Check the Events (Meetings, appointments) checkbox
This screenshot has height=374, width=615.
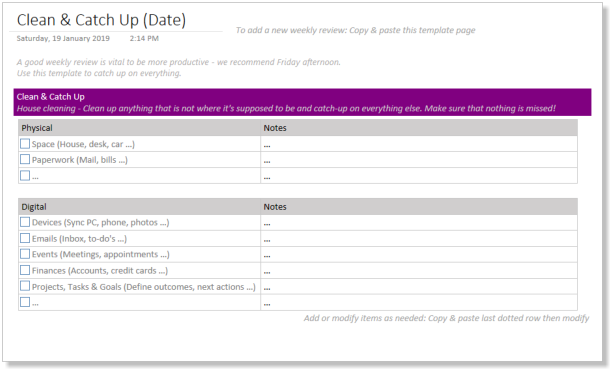pyautogui.click(x=25, y=254)
